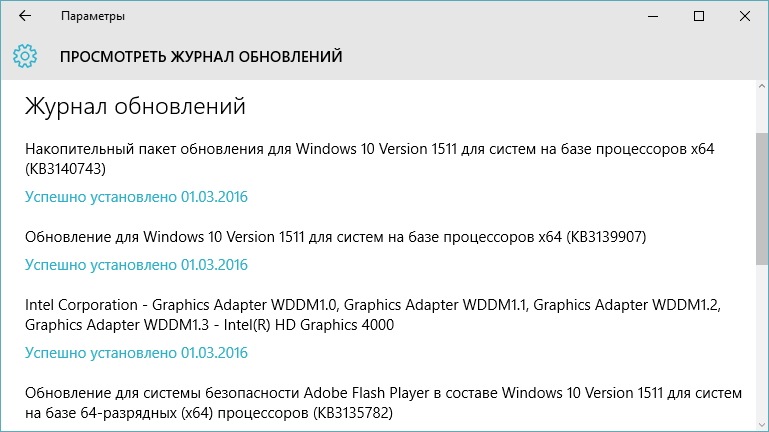Screen dimensions: 769x432
Task: Click the scrollbar up arrow
Action: click(x=762, y=86)
